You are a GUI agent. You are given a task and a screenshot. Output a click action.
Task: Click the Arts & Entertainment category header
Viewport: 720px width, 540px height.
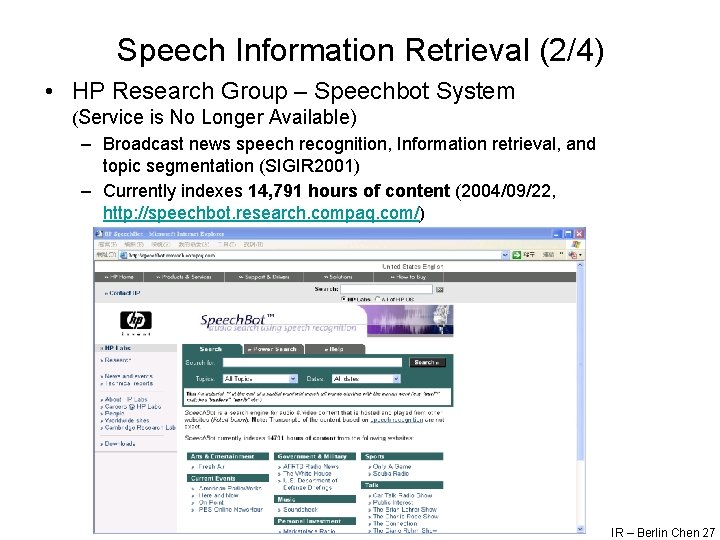[228, 456]
